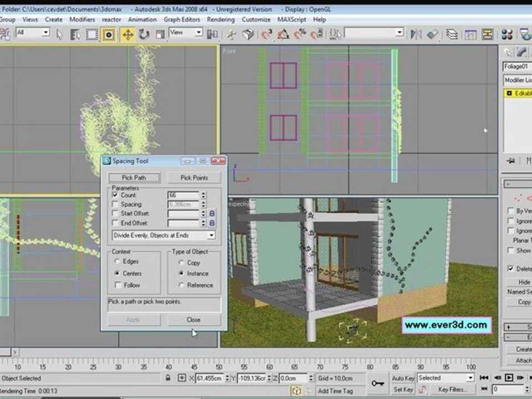Click the Pick Path button
The height and width of the screenshot is (399, 532).
[x=134, y=177]
